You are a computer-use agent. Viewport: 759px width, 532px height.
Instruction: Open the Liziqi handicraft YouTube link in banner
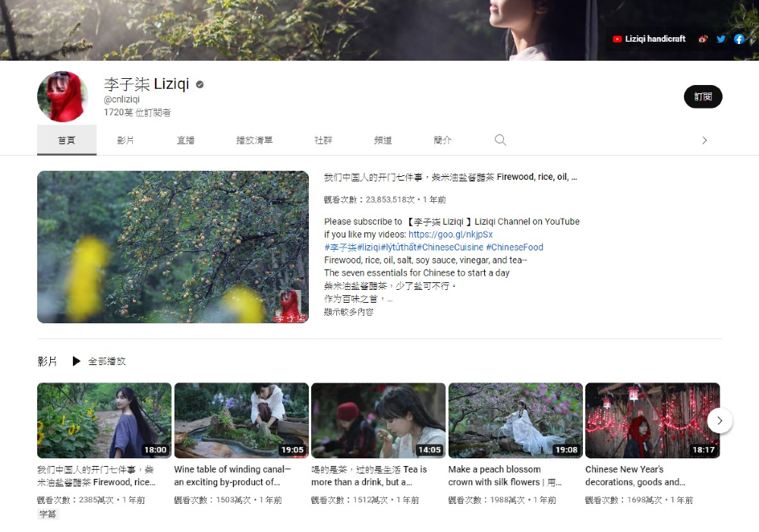point(650,39)
